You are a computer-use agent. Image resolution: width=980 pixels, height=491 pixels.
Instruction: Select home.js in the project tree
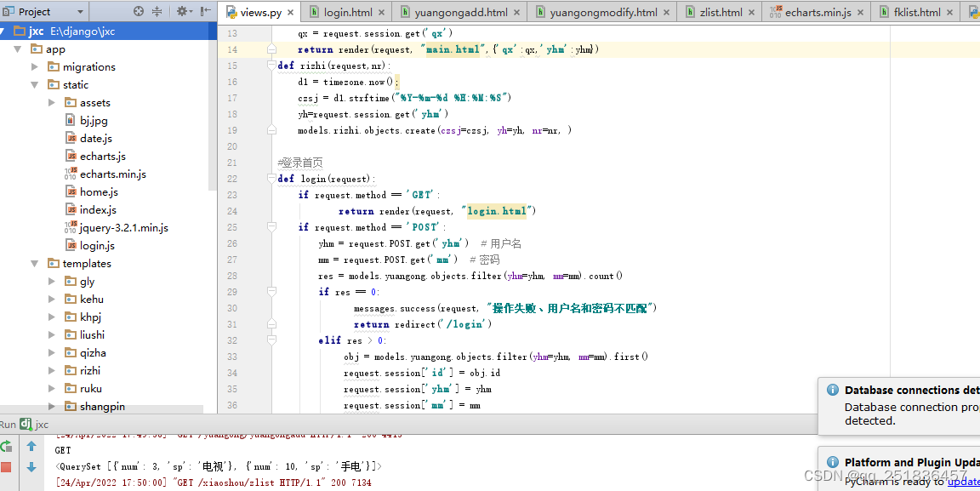click(91, 192)
